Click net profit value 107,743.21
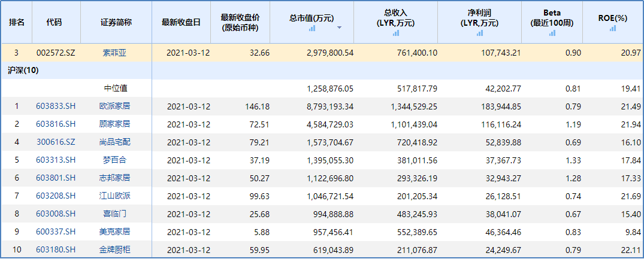This screenshot has width=644, height=259. point(500,53)
